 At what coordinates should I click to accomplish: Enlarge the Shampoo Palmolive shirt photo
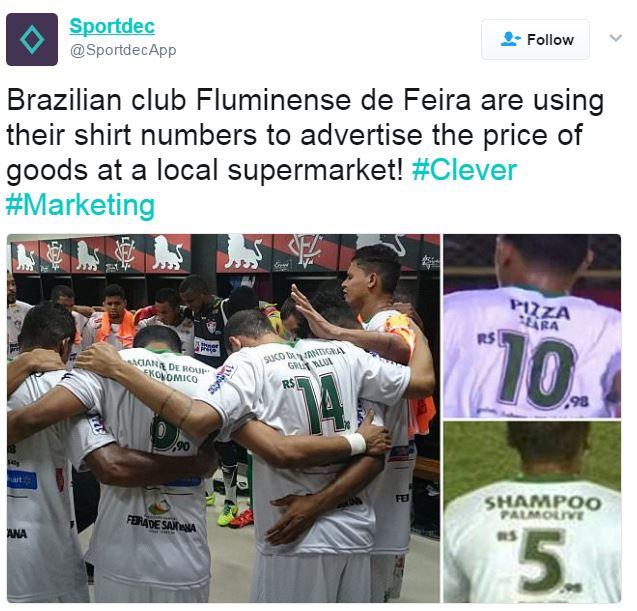coord(532,512)
